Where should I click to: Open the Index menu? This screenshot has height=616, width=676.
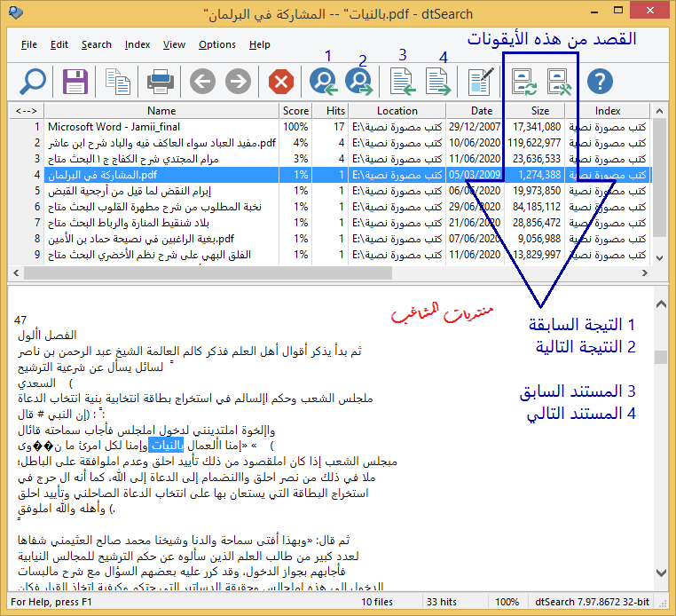point(138,44)
